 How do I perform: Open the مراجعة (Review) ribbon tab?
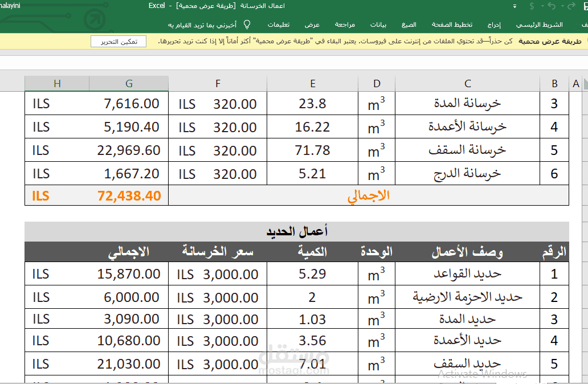coord(345,24)
